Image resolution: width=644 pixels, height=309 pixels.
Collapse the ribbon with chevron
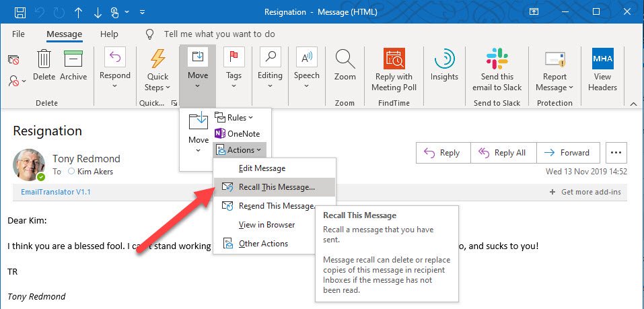point(633,104)
